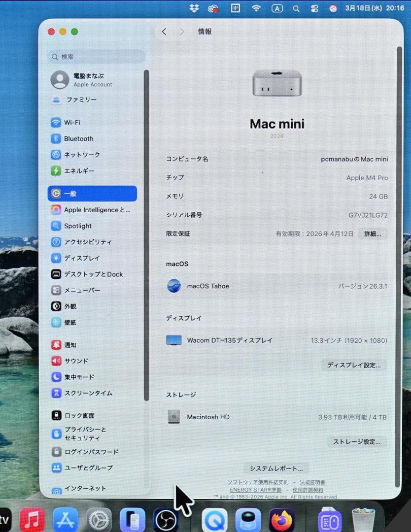Open システムレポート... button

point(276,468)
